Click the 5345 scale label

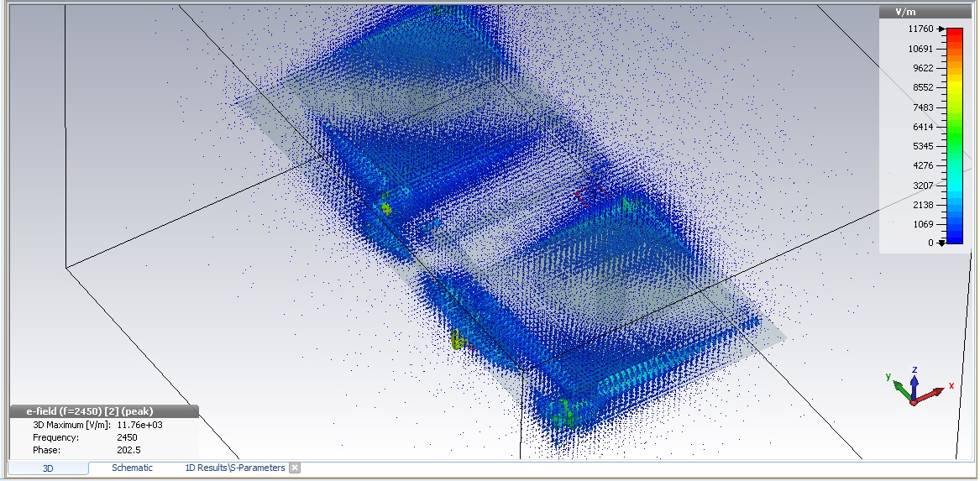click(922, 146)
